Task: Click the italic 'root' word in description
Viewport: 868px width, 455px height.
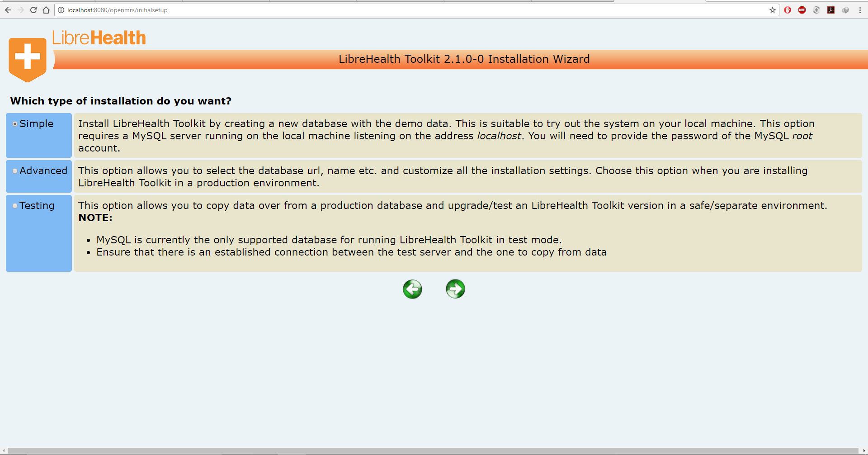Action: (x=802, y=136)
